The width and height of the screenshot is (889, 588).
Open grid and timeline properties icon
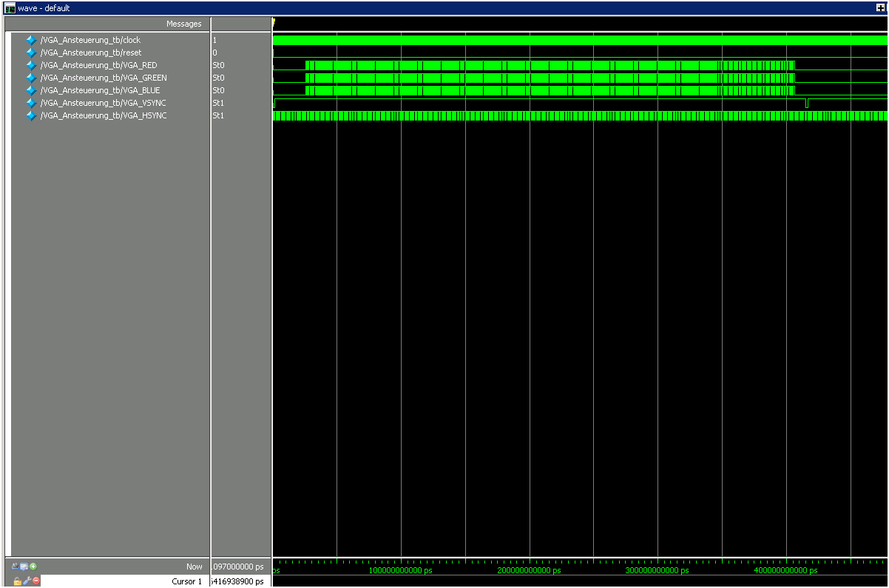pyautogui.click(x=24, y=567)
